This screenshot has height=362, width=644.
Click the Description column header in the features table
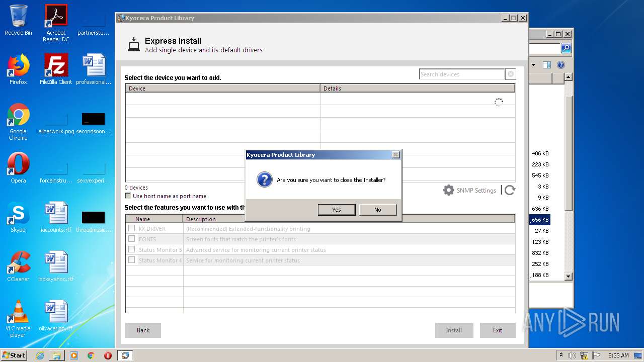(349, 219)
